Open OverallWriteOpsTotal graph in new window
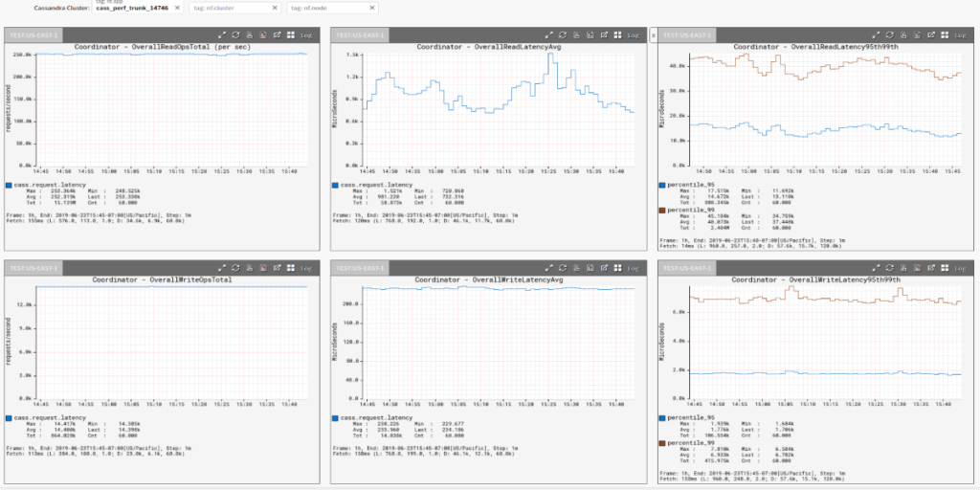980x490 pixels. click(278, 268)
